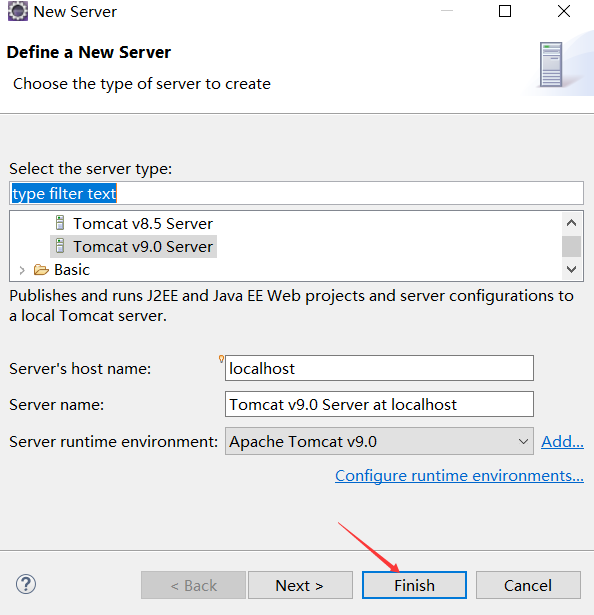The width and height of the screenshot is (594, 615).
Task: Click server list scroll up arrow
Action: [x=571, y=223]
